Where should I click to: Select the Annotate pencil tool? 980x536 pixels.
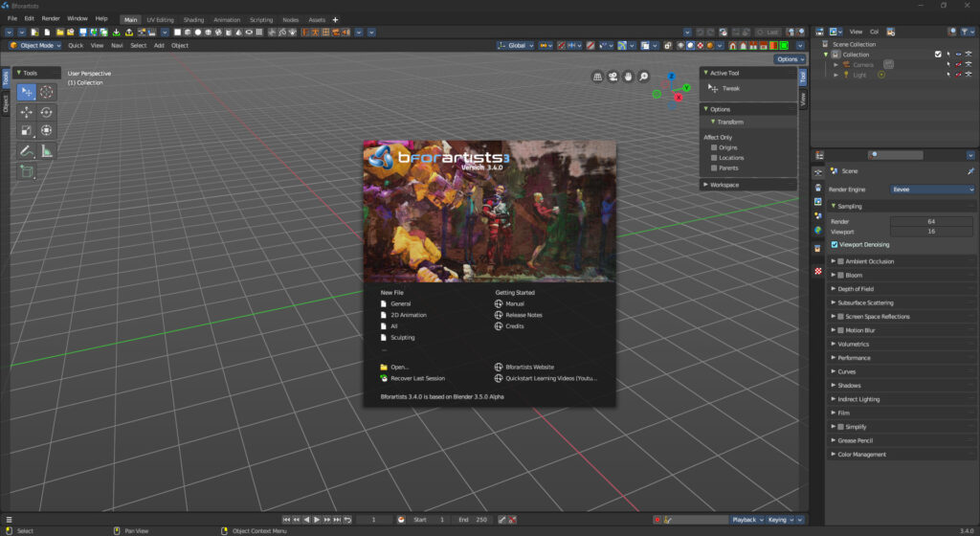26,151
